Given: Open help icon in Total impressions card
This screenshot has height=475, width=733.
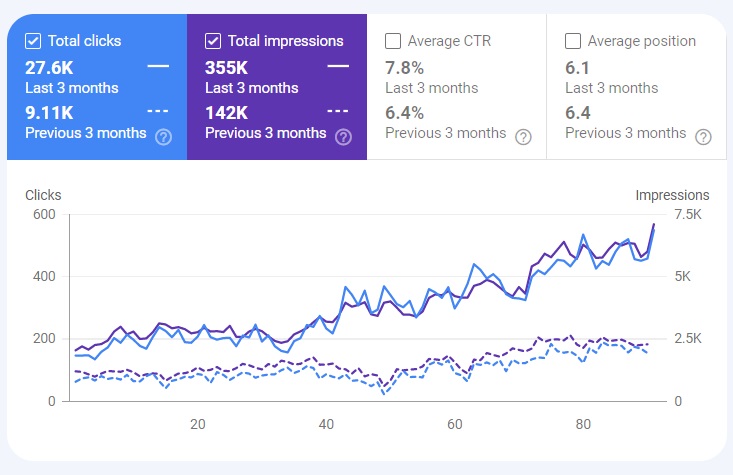Looking at the screenshot, I should coord(343,137).
